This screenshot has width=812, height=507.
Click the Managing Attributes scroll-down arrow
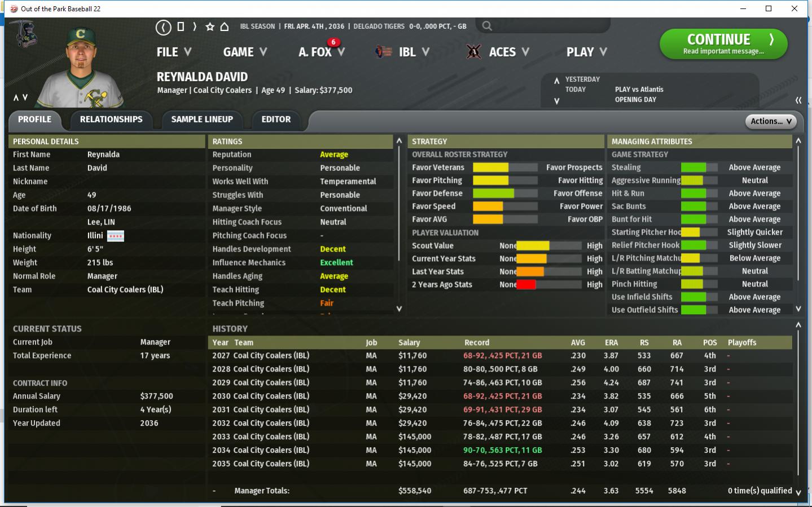click(x=798, y=308)
